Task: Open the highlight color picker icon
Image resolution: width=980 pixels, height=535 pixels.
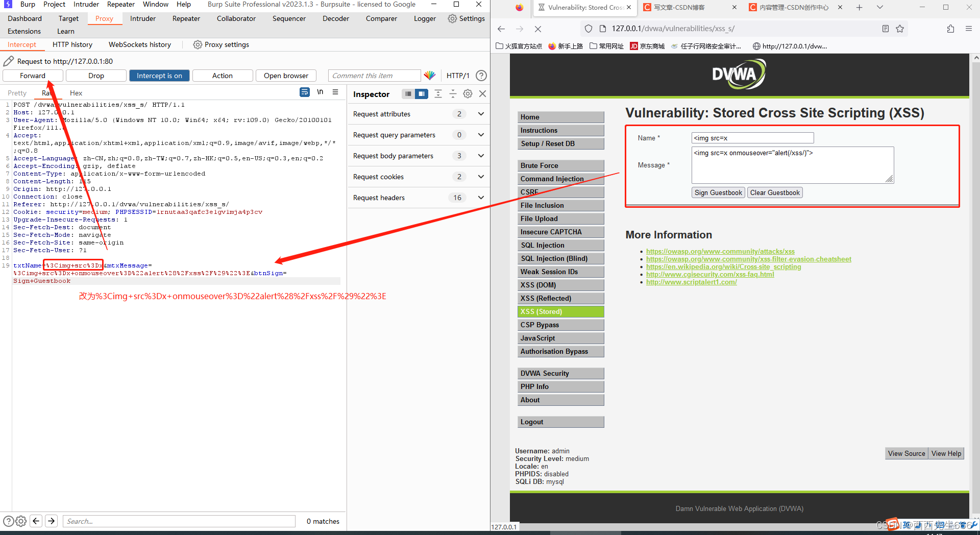Action: [x=430, y=76]
